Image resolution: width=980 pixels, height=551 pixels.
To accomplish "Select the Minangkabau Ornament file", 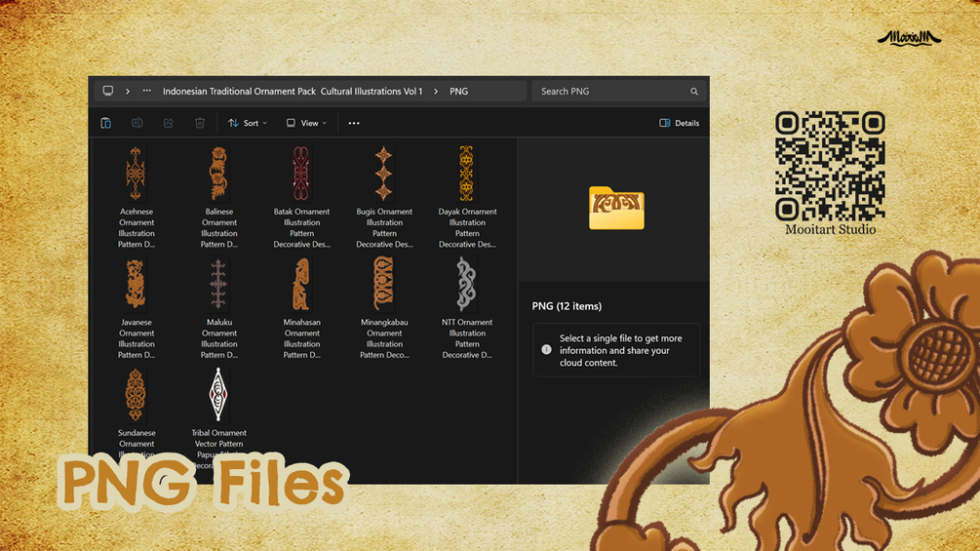I will (x=384, y=308).
